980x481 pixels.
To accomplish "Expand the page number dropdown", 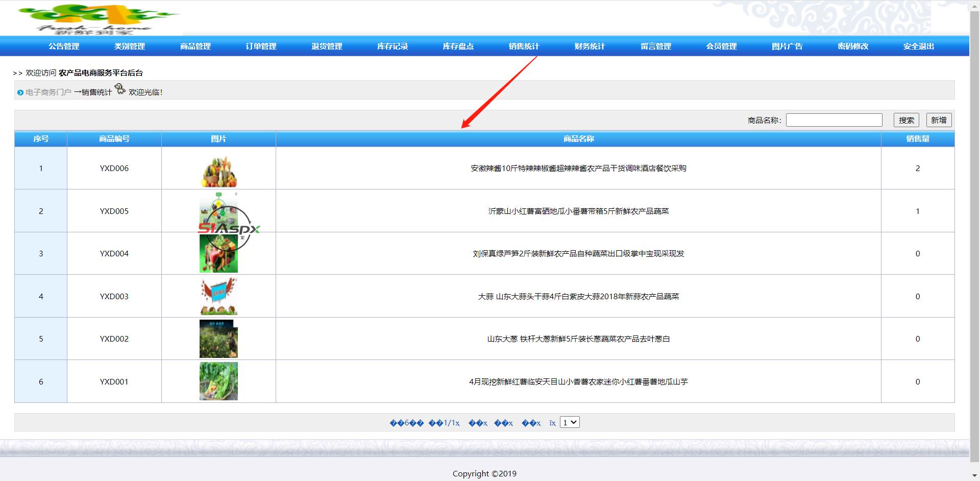I will 570,422.
